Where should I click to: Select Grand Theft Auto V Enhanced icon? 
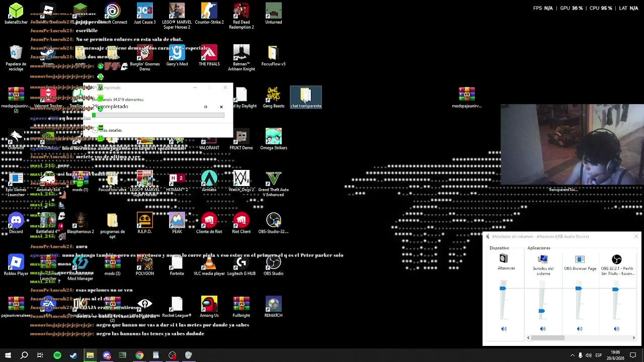(274, 184)
